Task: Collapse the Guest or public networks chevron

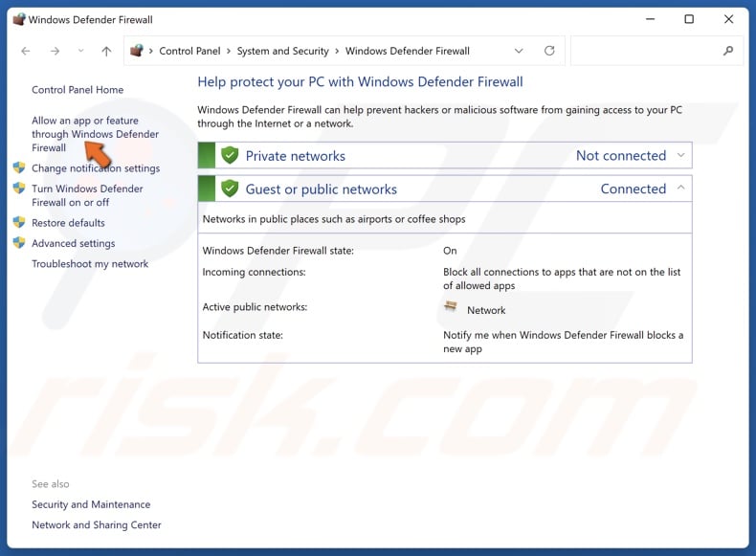Action: [680, 188]
